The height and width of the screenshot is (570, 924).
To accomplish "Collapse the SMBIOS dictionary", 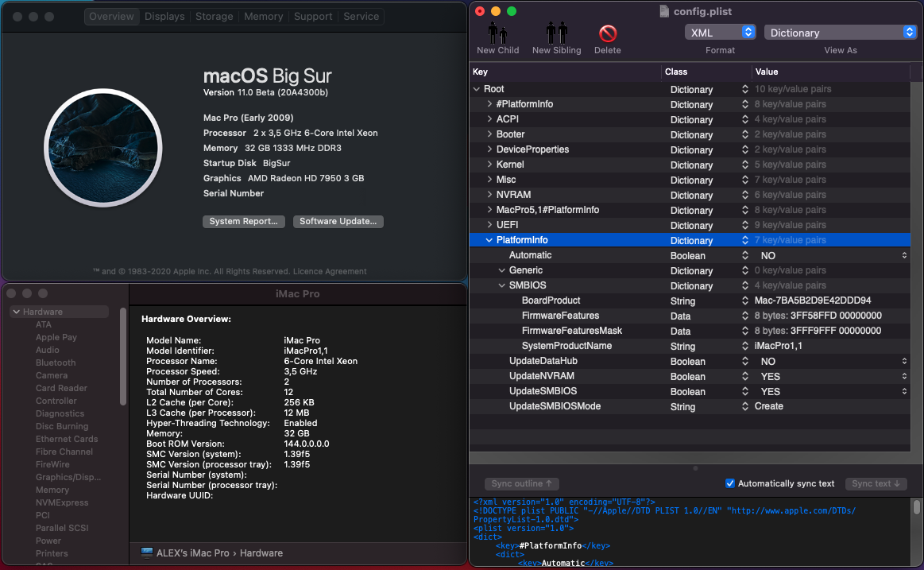I will (x=501, y=285).
